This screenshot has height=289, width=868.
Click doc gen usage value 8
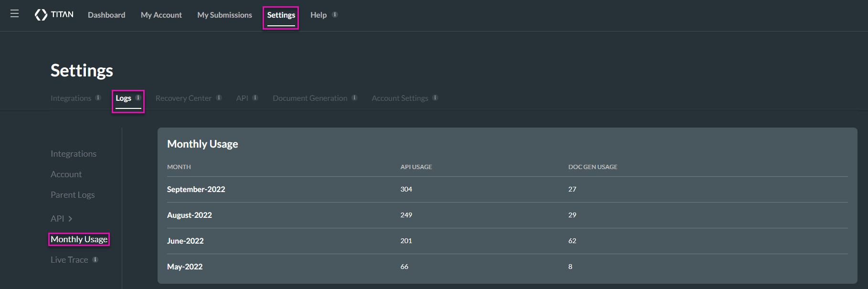tap(570, 267)
